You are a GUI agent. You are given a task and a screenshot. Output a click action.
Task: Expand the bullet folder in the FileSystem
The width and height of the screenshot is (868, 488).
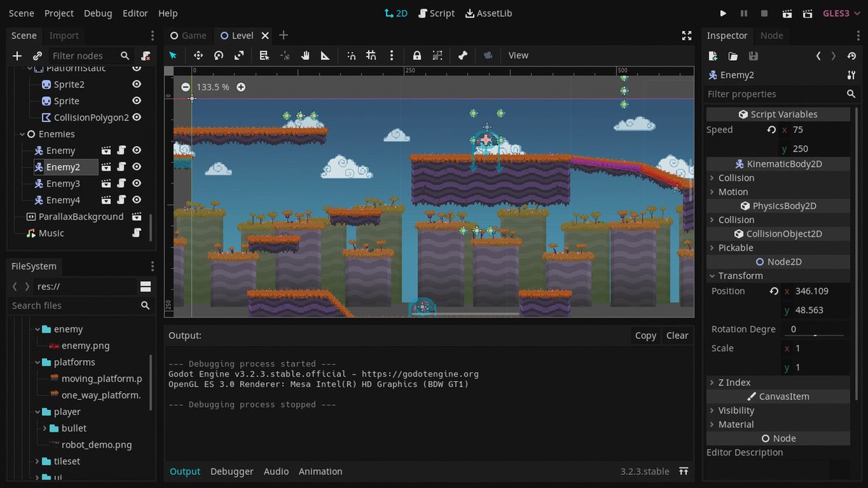pyautogui.click(x=45, y=428)
